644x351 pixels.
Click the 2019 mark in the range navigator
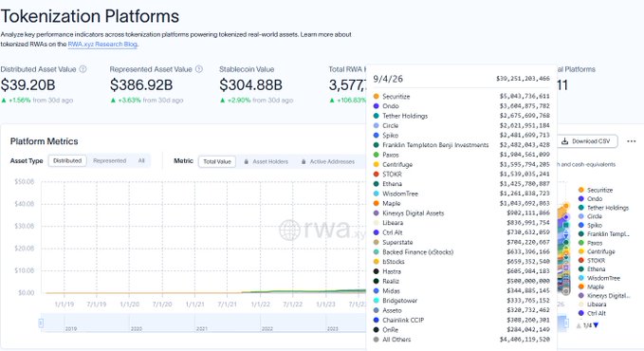point(70,329)
